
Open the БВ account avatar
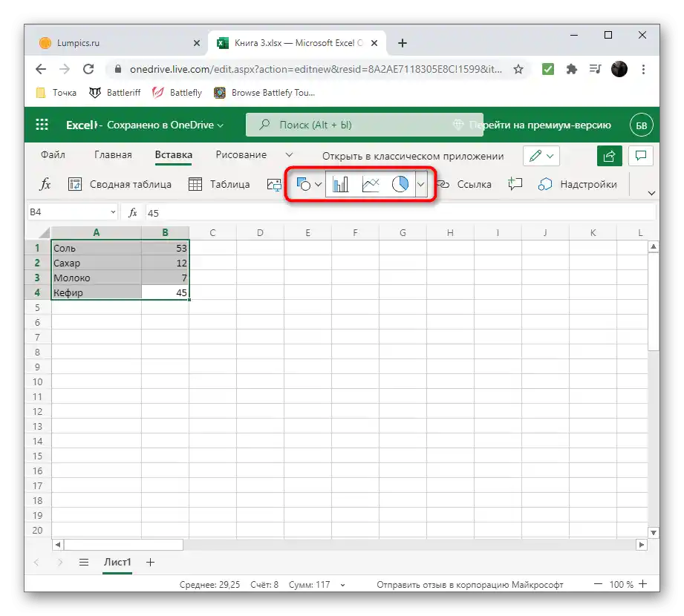click(641, 125)
